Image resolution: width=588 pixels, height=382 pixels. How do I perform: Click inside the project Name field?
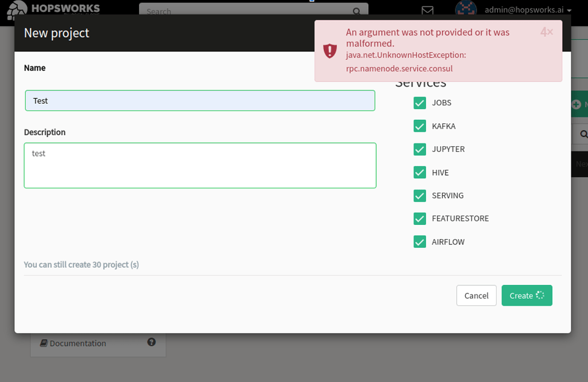pyautogui.click(x=200, y=100)
